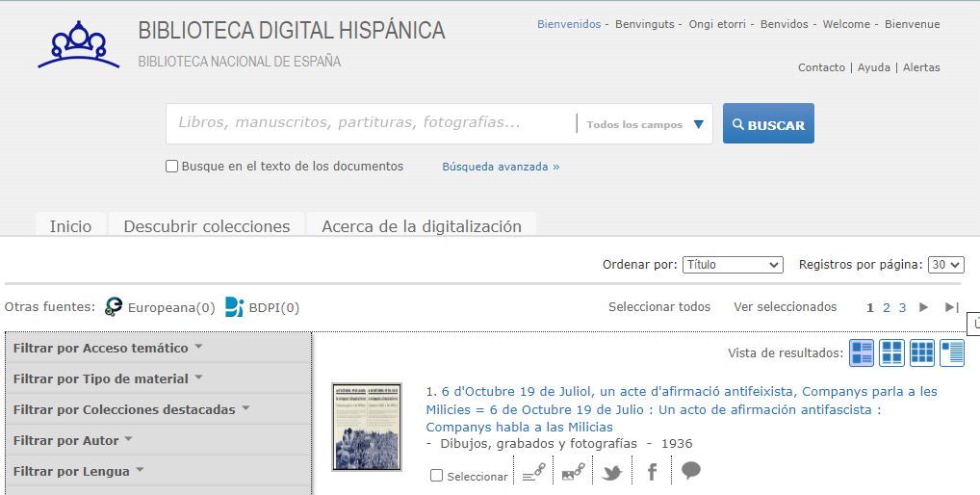Switch to nine-tile grid results view
980x495 pixels.
922,352
